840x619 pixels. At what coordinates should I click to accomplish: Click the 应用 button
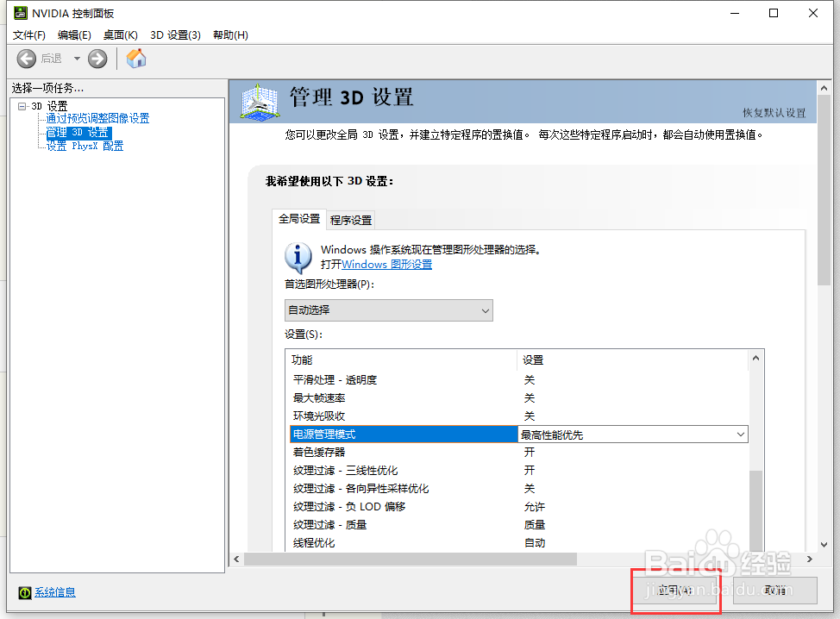[x=676, y=591]
